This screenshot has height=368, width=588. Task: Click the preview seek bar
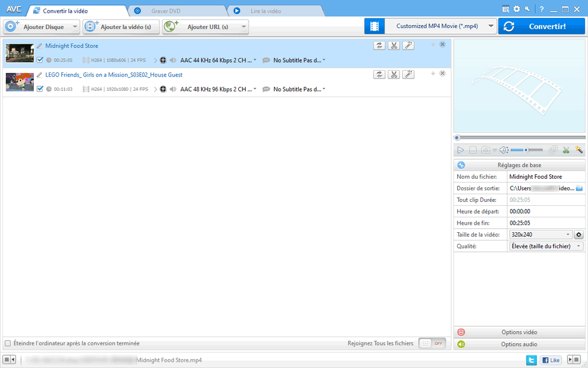[x=519, y=138]
